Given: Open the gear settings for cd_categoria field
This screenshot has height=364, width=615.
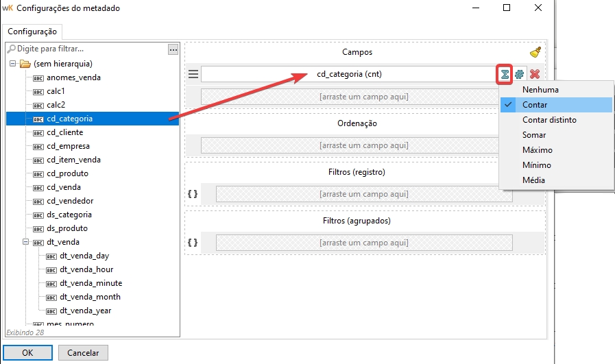Looking at the screenshot, I should tap(520, 74).
